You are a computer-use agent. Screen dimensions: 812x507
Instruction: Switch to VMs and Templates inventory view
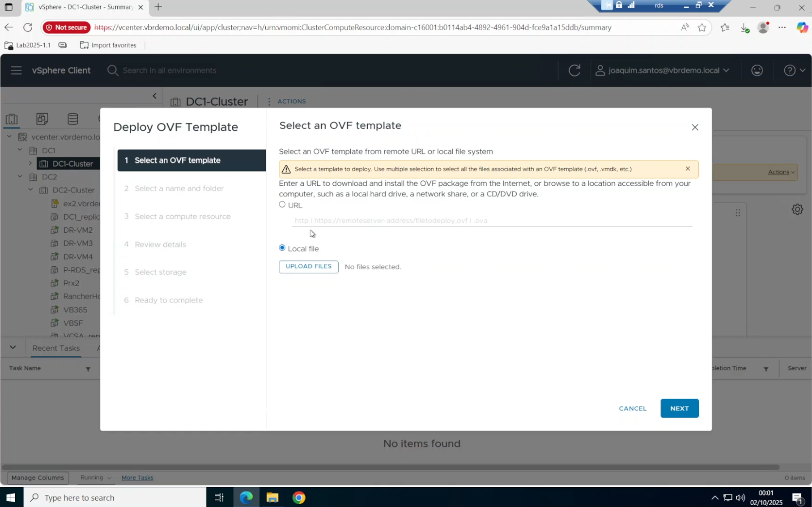pyautogui.click(x=42, y=119)
